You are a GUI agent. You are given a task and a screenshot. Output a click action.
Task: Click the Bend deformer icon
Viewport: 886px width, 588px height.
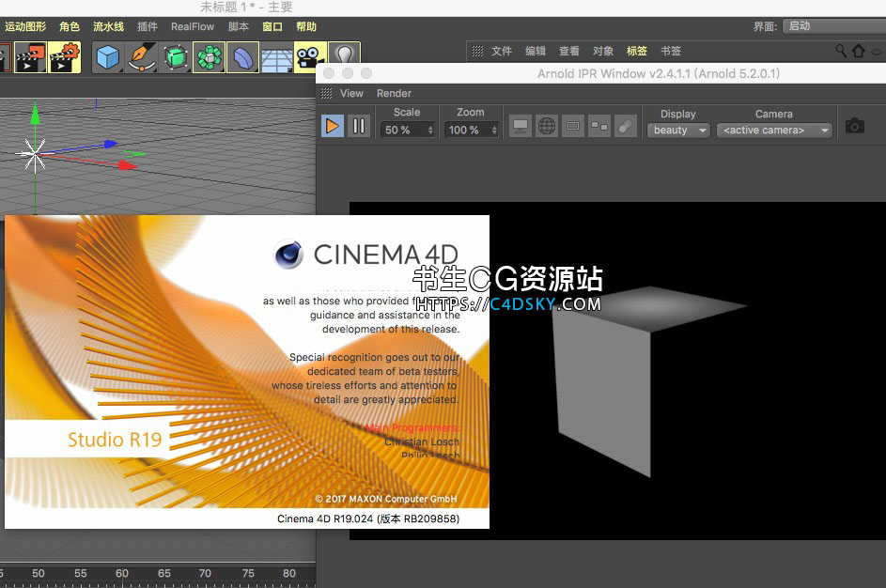point(243,57)
